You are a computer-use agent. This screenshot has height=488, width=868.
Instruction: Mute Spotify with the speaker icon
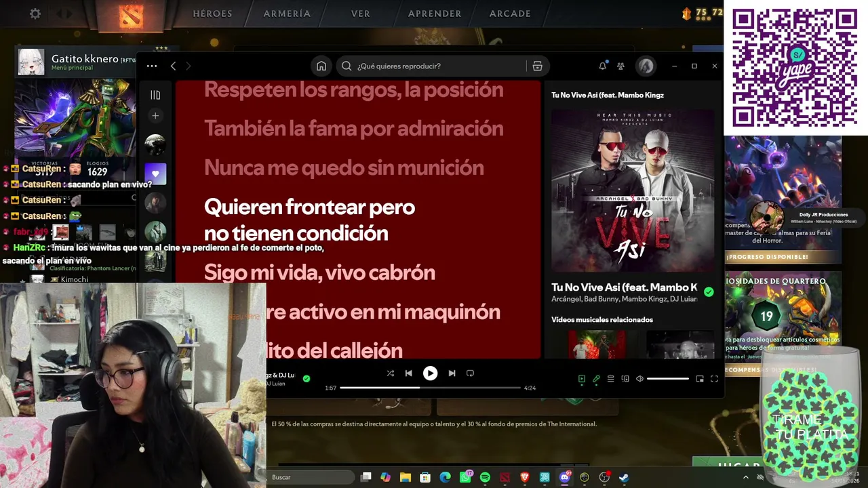point(639,379)
